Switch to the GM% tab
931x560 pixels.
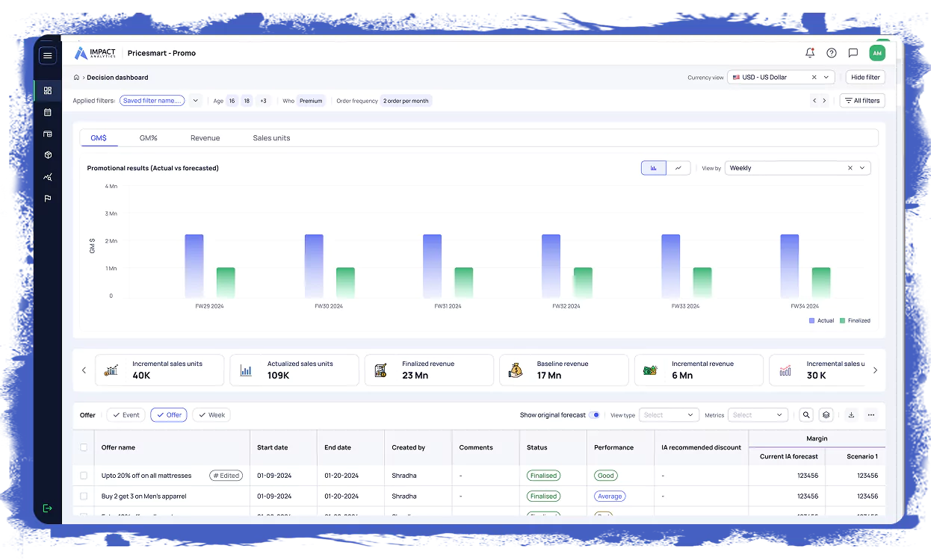pyautogui.click(x=149, y=138)
